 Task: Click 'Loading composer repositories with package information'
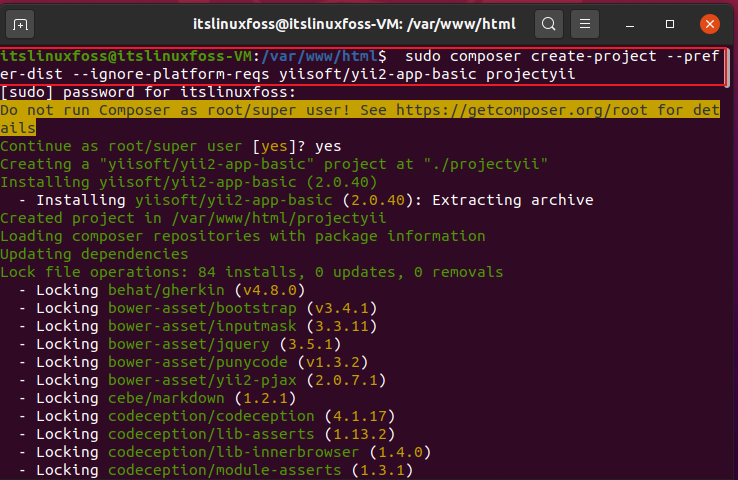pyautogui.click(x=242, y=236)
